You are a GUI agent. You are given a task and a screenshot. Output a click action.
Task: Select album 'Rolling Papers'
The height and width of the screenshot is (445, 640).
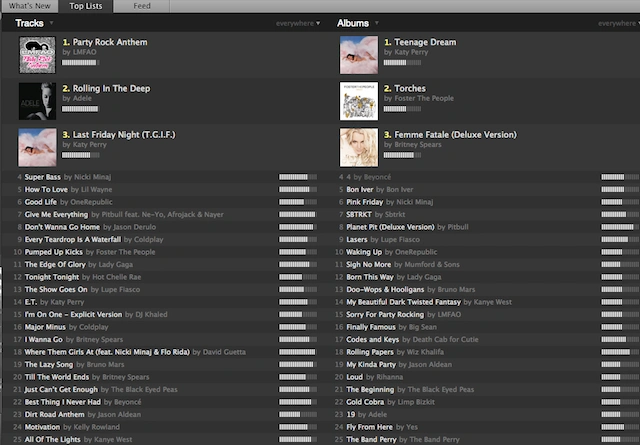[x=370, y=352]
